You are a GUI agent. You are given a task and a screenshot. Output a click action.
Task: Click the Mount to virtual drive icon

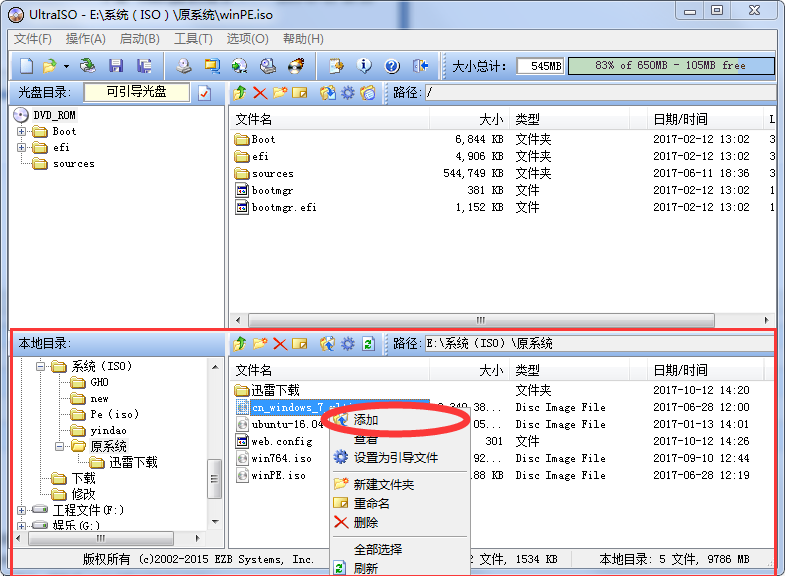point(268,66)
